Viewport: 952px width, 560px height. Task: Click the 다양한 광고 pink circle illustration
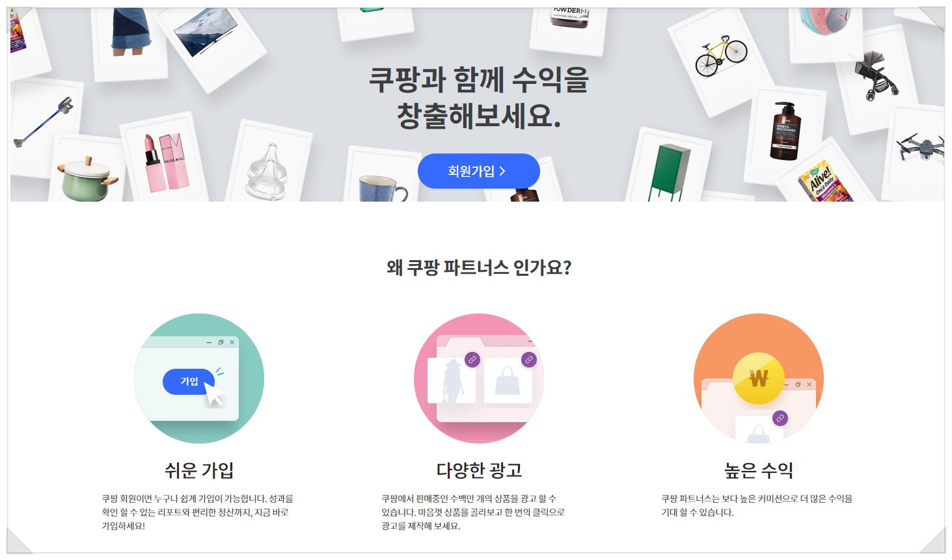coord(479,379)
